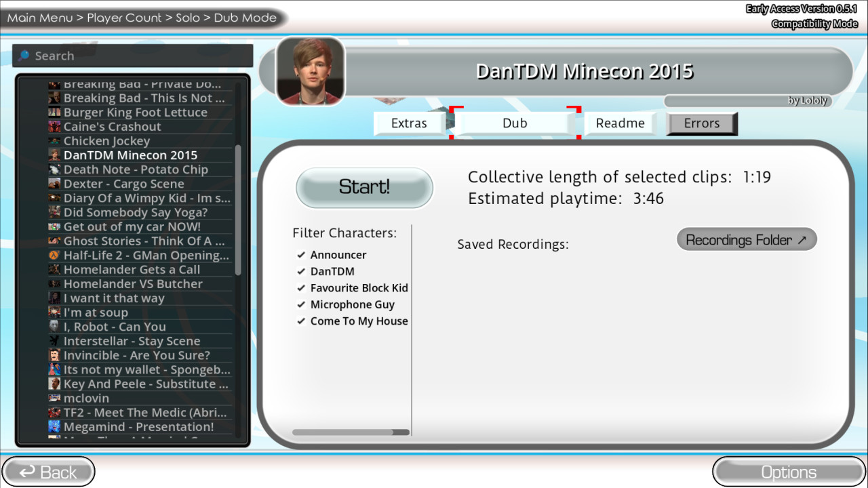Click the Homelander VS Butcher thumbnail icon
Image resolution: width=868 pixels, height=488 pixels.
coord(54,284)
